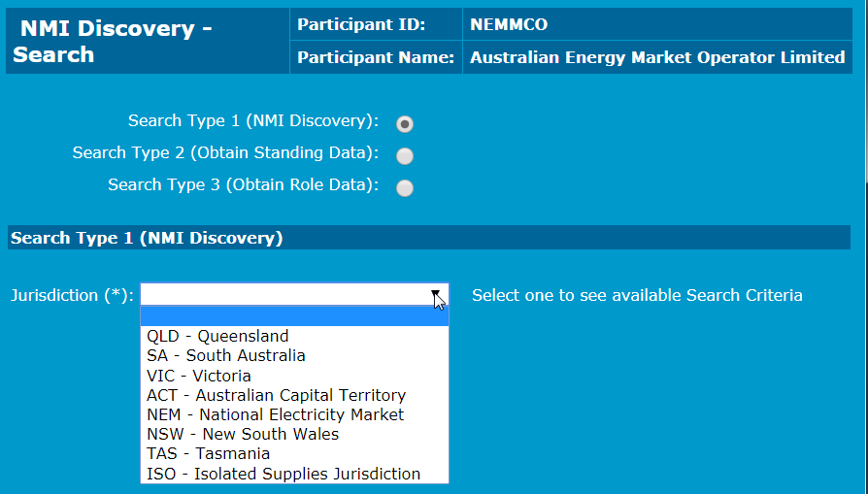Choose ACT - Australian Capital Territory
Image resolution: width=868 pixels, height=494 pixels.
(x=294, y=395)
